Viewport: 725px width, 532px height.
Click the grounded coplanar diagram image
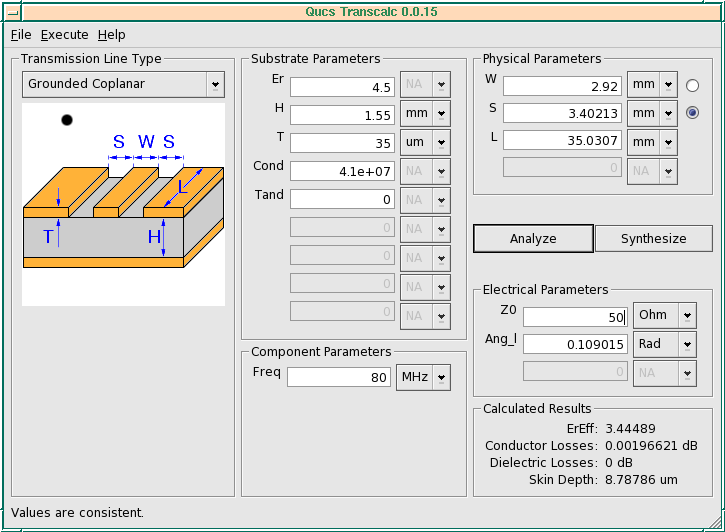(x=123, y=204)
